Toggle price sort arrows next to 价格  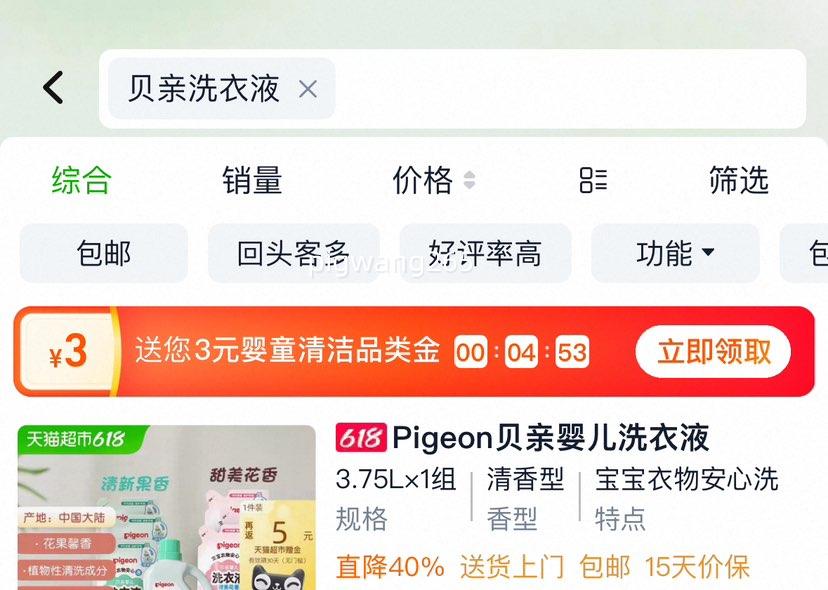(x=469, y=180)
